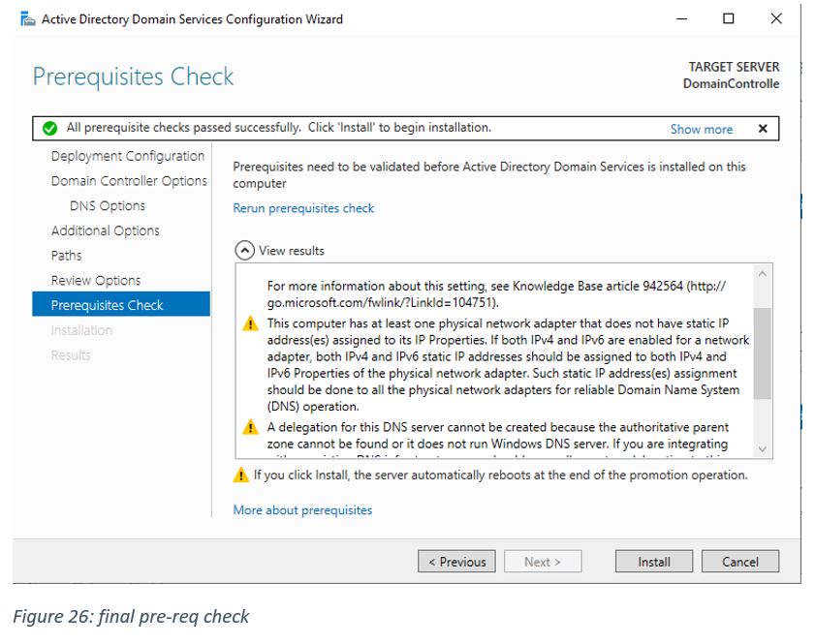815x644 pixels.
Task: Open the DNS Options page
Action: coord(107,206)
